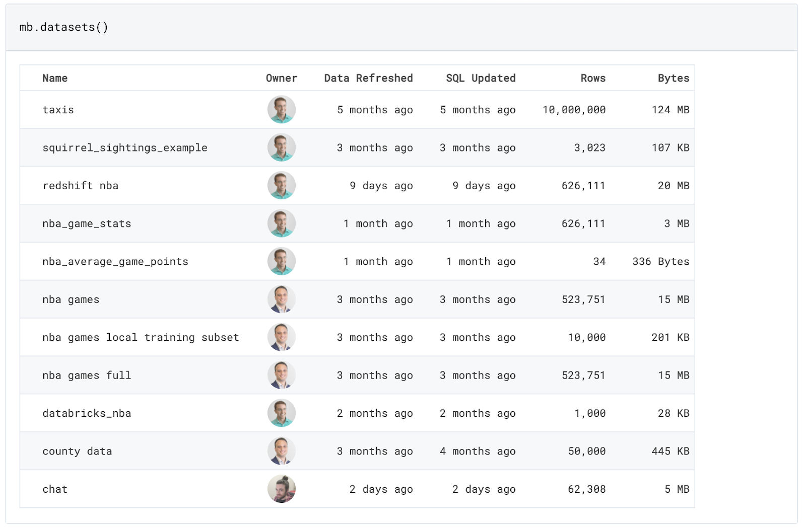
Task: Click into the mb.datasets() code cell
Action: click(x=63, y=27)
